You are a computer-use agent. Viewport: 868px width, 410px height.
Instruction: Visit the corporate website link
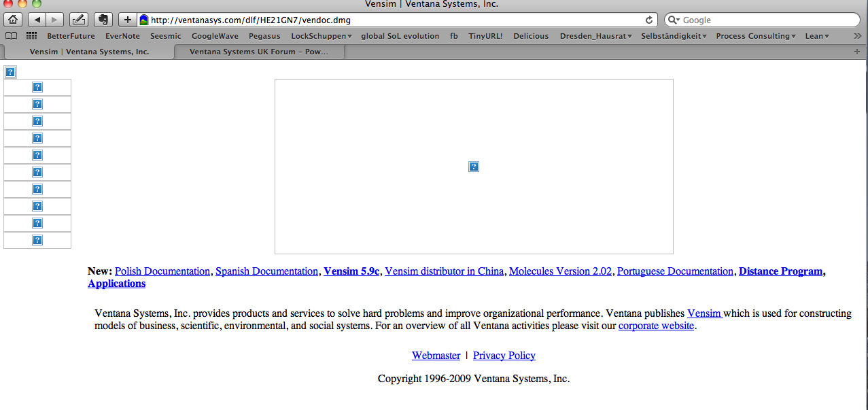click(x=656, y=326)
